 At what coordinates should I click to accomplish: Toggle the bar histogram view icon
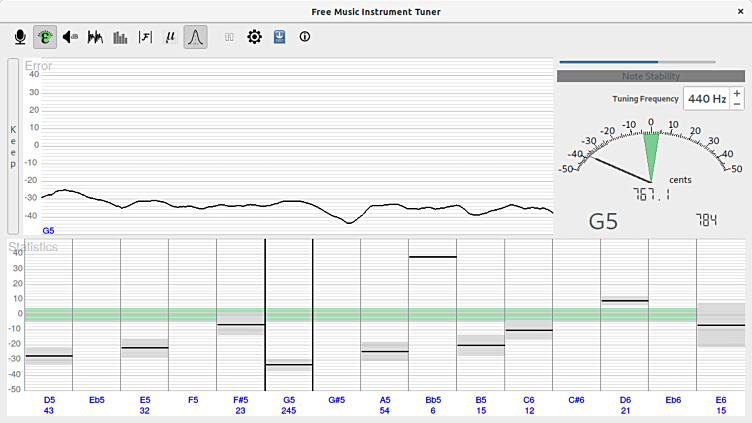click(121, 37)
